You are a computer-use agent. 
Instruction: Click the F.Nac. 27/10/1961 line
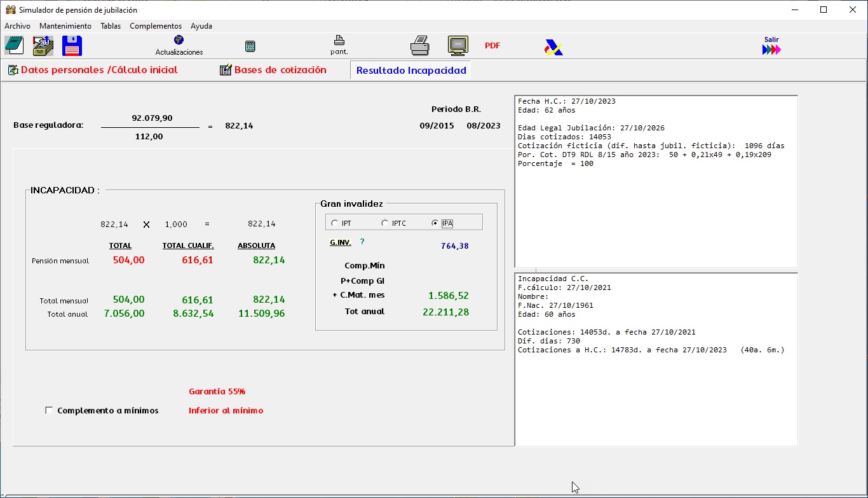pyautogui.click(x=555, y=305)
